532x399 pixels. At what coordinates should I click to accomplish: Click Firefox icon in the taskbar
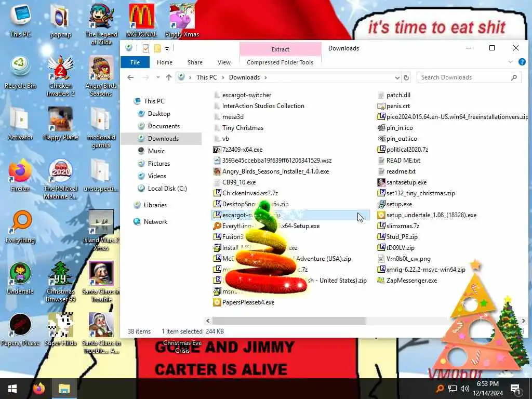coord(39,389)
